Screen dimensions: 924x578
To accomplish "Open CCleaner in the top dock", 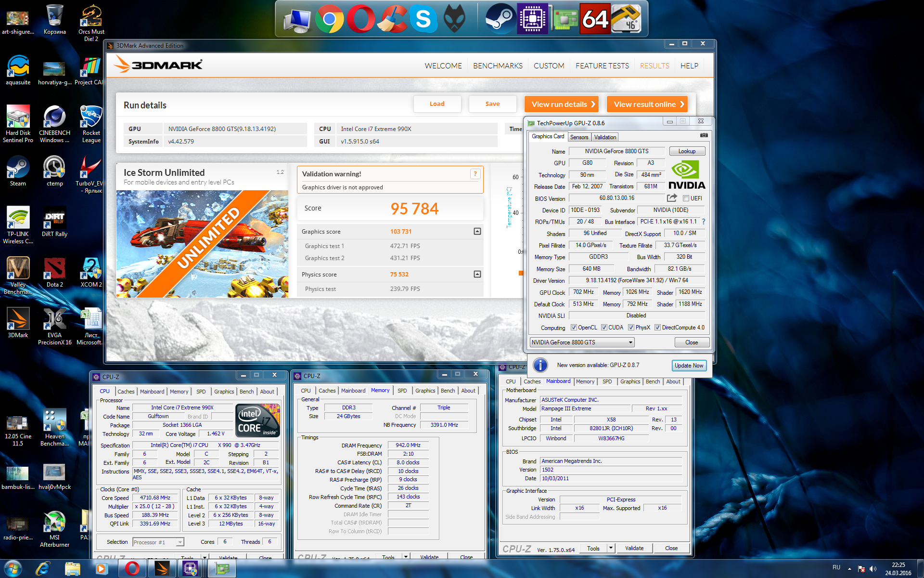I will pos(392,19).
